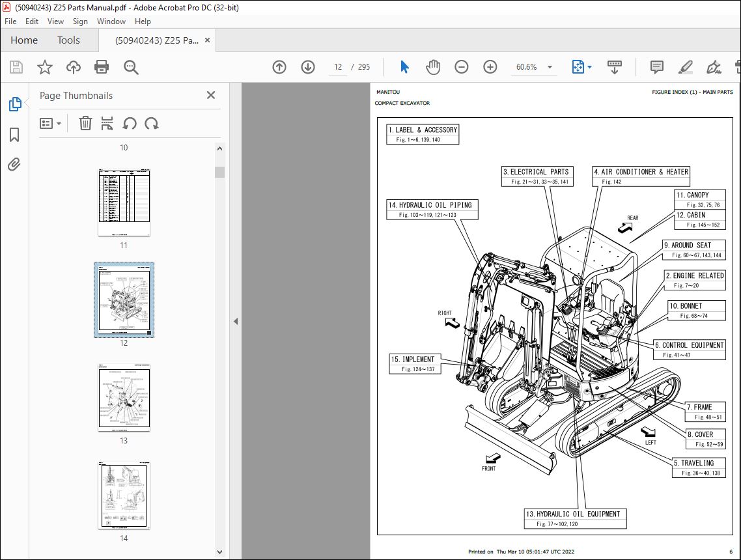Delete selected page thumbnails
This screenshot has height=560, width=741.
(x=85, y=123)
